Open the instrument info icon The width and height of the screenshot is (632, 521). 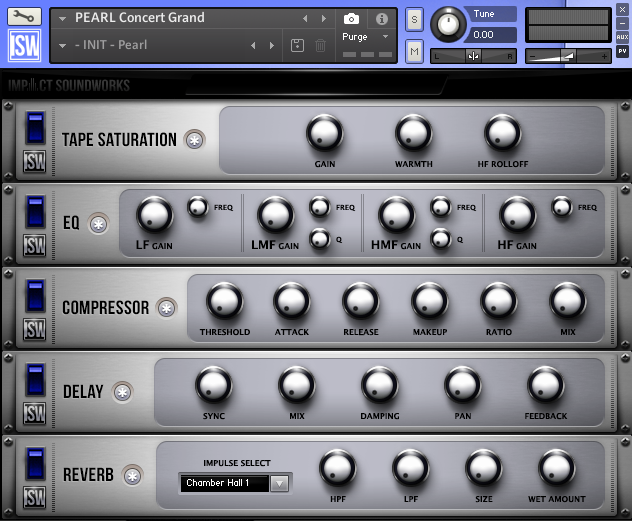382,19
